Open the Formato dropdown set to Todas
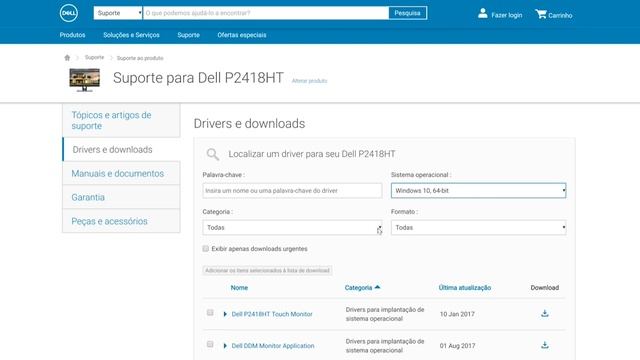The height and width of the screenshot is (360, 640). point(478,227)
